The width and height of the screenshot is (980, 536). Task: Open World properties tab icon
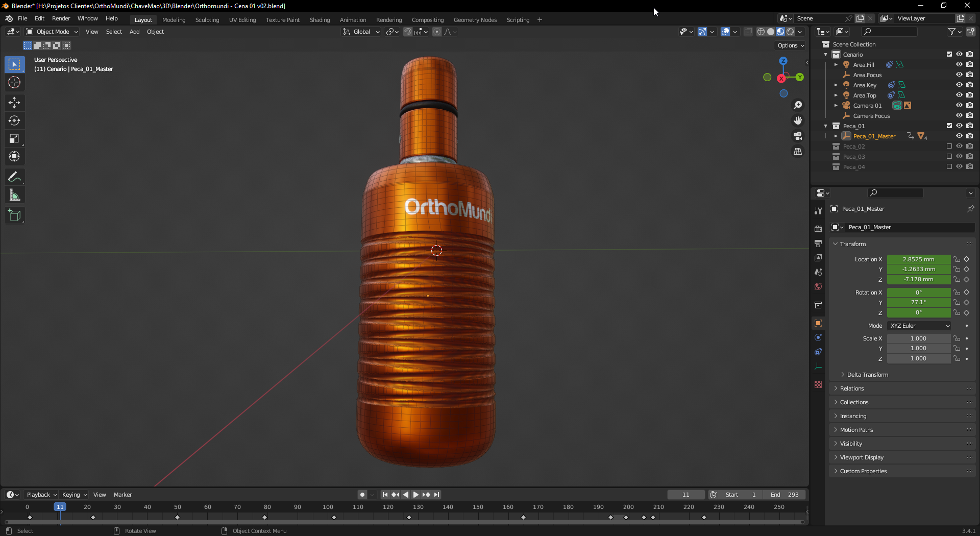(818, 286)
